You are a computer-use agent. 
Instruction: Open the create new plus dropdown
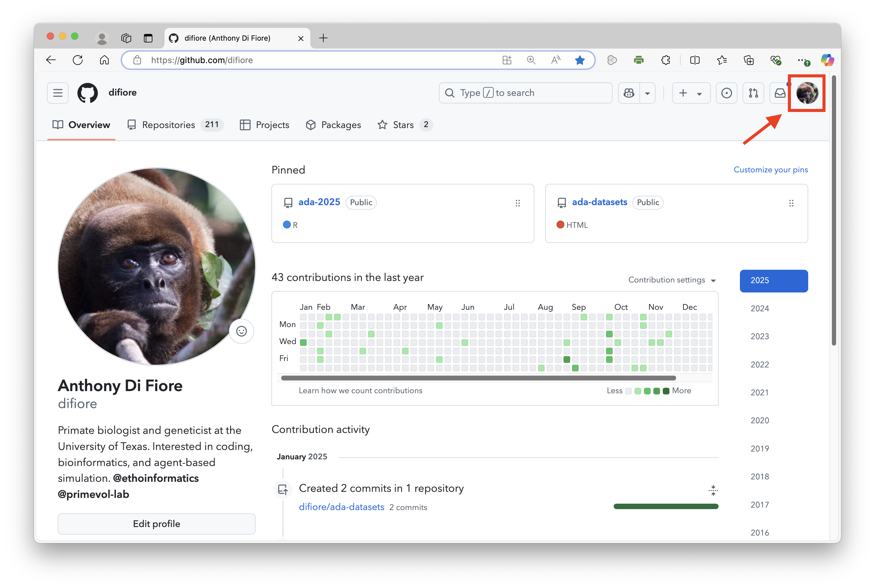(x=690, y=93)
